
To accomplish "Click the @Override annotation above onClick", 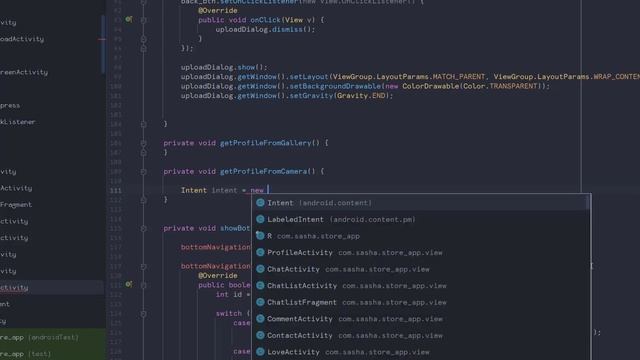I will 218,11.
